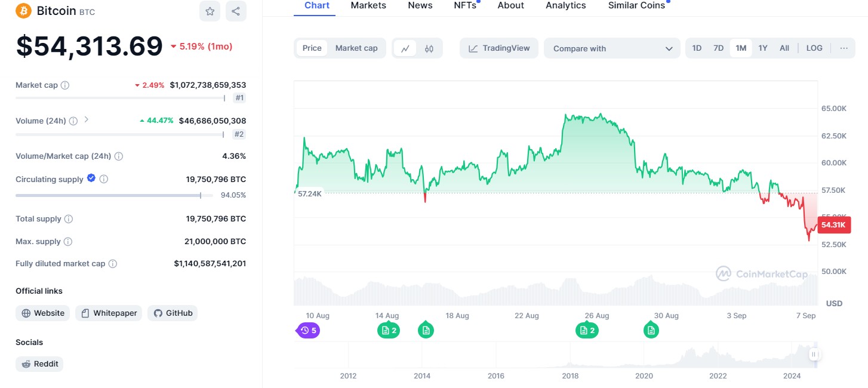The width and height of the screenshot is (868, 388).
Task: Show Max. supply info icon
Action: pos(68,242)
